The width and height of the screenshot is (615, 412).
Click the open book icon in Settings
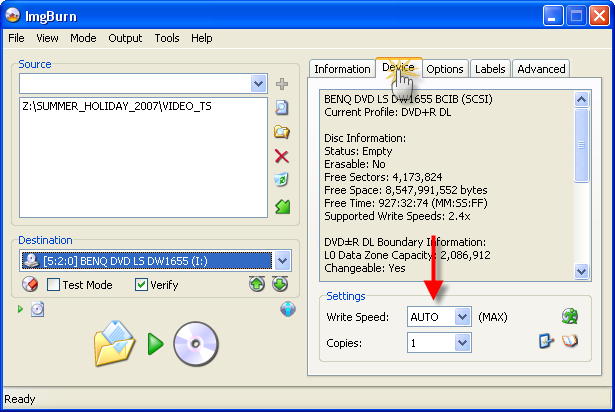pyautogui.click(x=570, y=341)
